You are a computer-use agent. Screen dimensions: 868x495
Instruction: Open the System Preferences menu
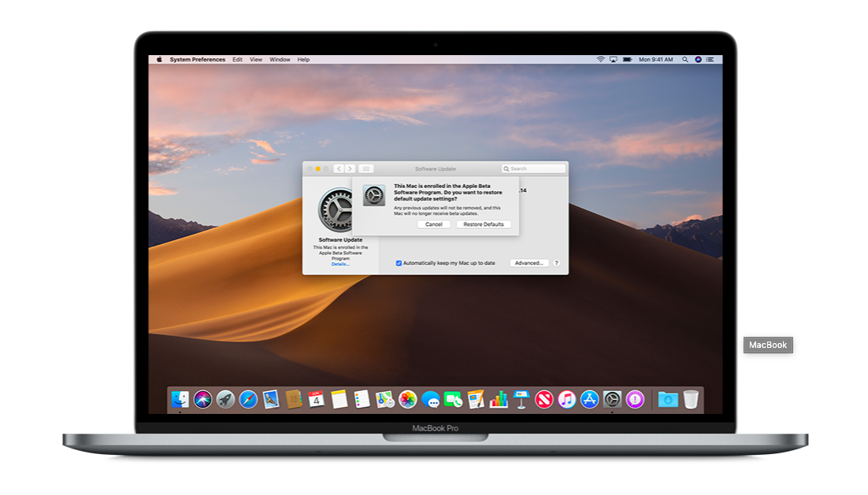click(x=198, y=59)
